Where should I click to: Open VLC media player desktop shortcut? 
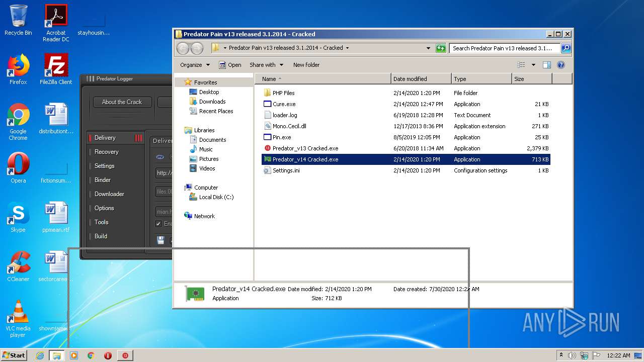coord(18,319)
